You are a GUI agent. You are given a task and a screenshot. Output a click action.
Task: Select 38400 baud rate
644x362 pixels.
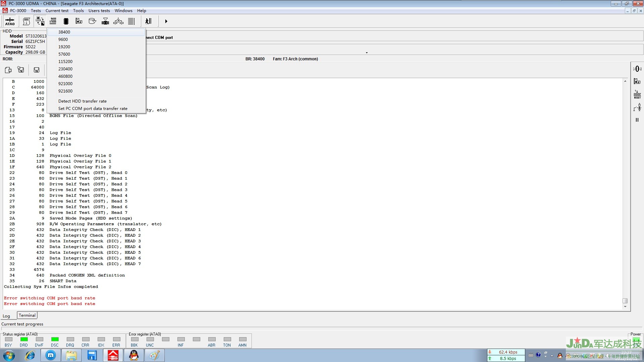[96, 32]
